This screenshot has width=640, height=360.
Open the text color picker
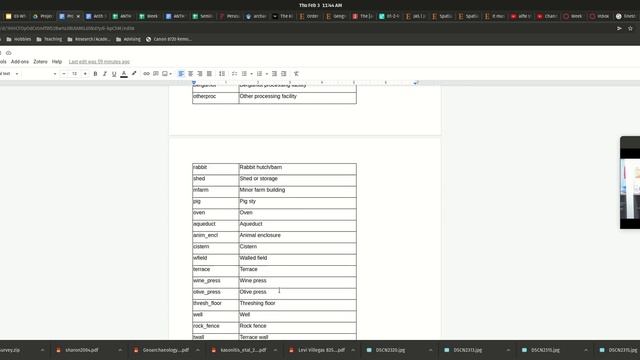(x=124, y=74)
